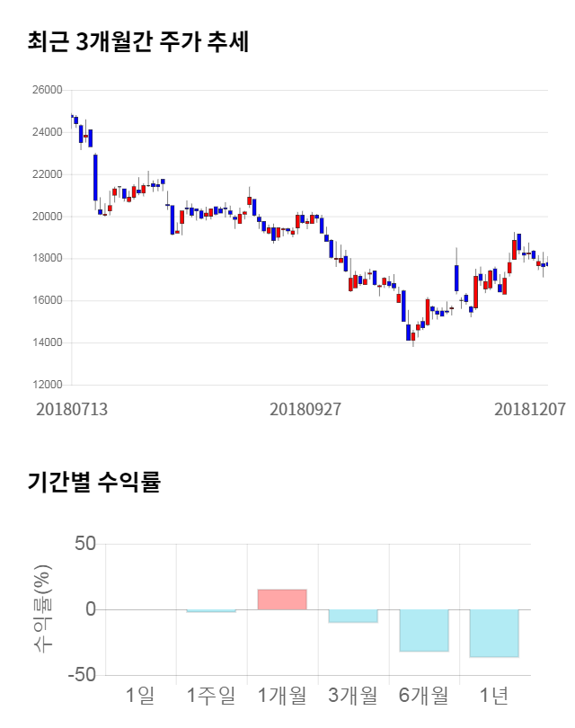
Task: Click the 12000 price axis label
Action: (46, 385)
